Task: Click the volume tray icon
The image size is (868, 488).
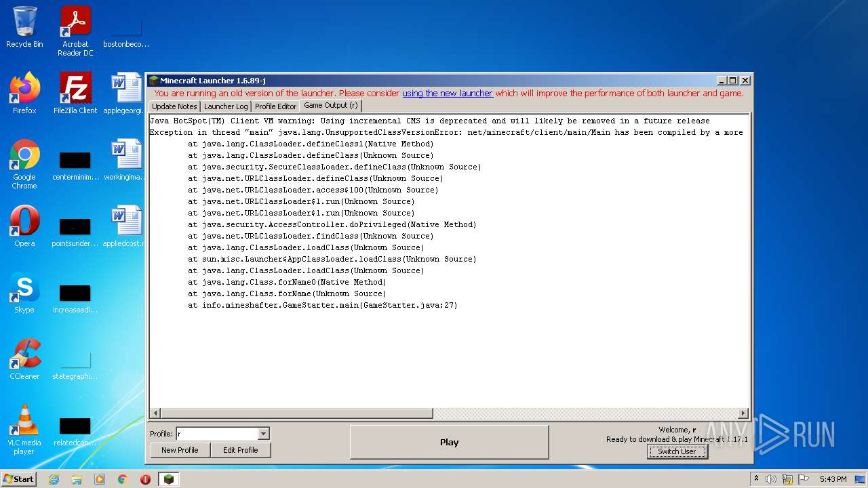Action: coord(771,479)
